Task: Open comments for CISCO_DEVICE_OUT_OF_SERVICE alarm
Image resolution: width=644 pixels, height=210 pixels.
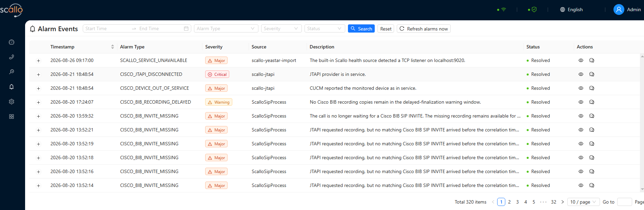Action: pos(592,88)
